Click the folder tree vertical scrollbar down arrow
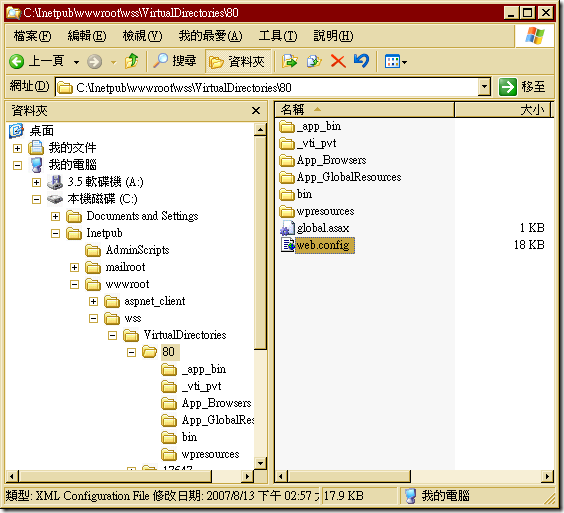Viewport: 564px width, 513px height. (x=260, y=463)
